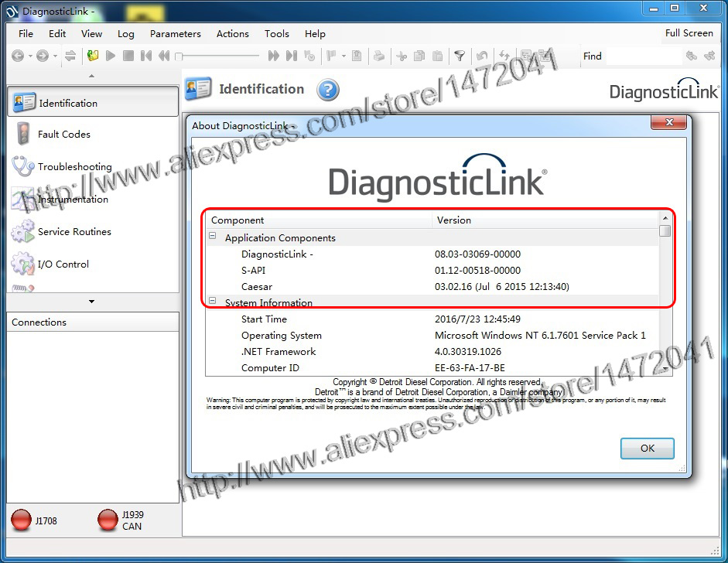This screenshot has height=563, width=728.
Task: Open the Fault Codes panel
Action: tap(63, 135)
